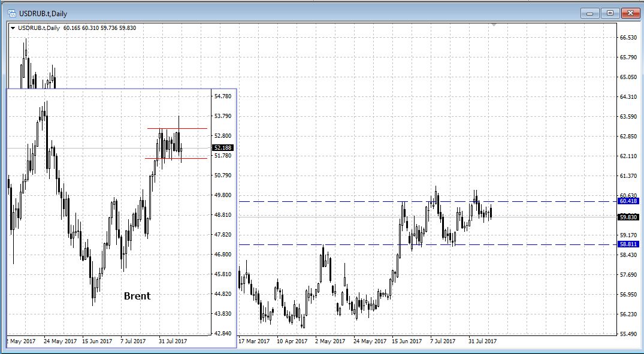Viewport: 644px width, 354px height.
Task: Click the 66.530 value on price scale
Action: [627, 37]
